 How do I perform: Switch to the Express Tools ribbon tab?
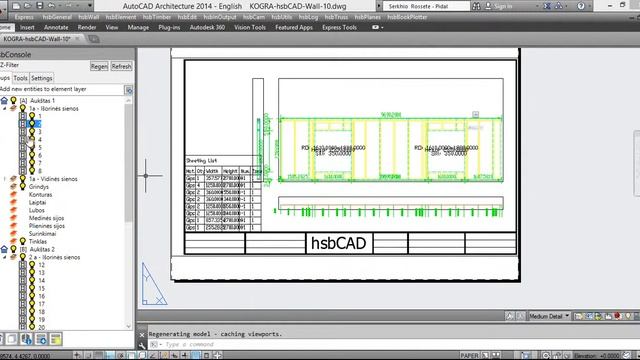point(339,27)
